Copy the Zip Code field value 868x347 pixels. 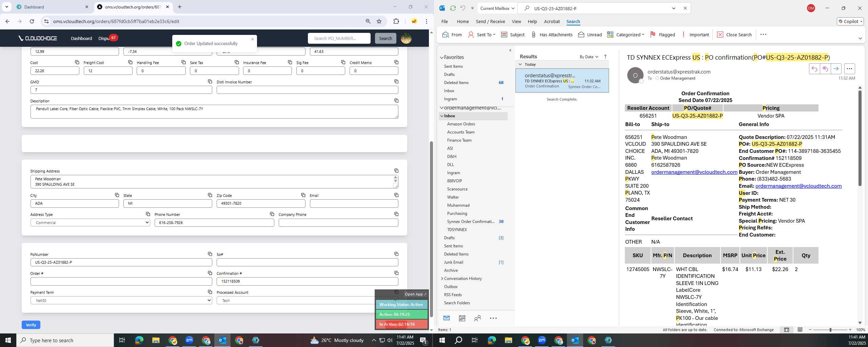(x=303, y=195)
